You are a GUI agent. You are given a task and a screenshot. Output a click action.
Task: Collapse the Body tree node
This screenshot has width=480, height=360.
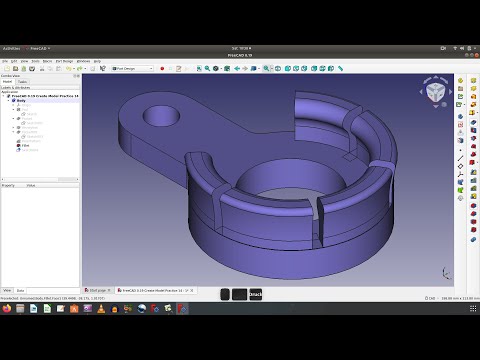[9, 100]
